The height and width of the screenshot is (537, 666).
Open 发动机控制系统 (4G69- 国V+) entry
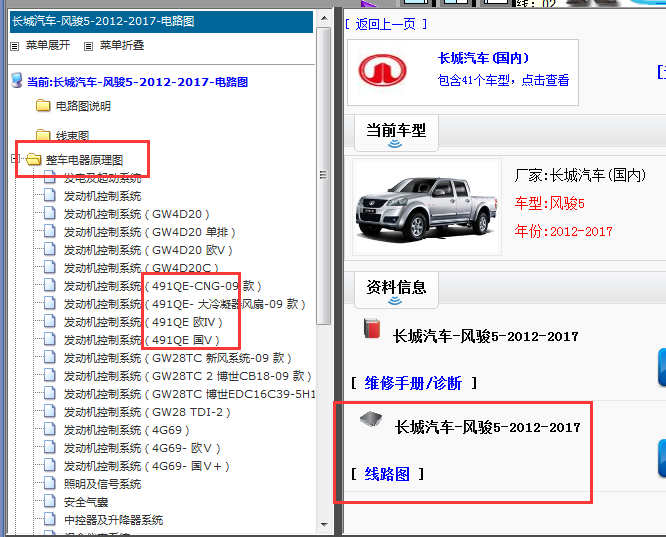tap(147, 466)
